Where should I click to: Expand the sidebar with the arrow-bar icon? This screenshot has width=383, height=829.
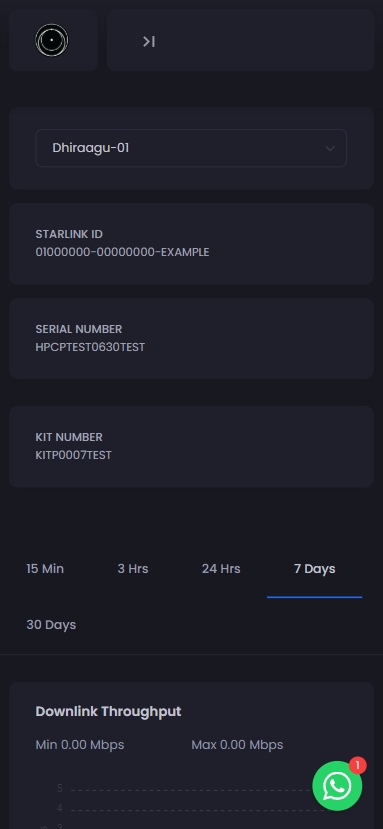[149, 41]
